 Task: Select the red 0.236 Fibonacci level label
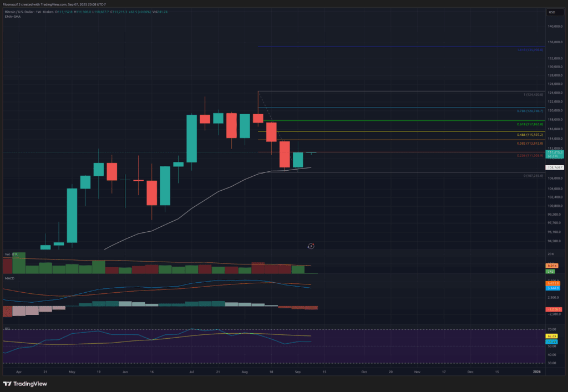(530, 156)
